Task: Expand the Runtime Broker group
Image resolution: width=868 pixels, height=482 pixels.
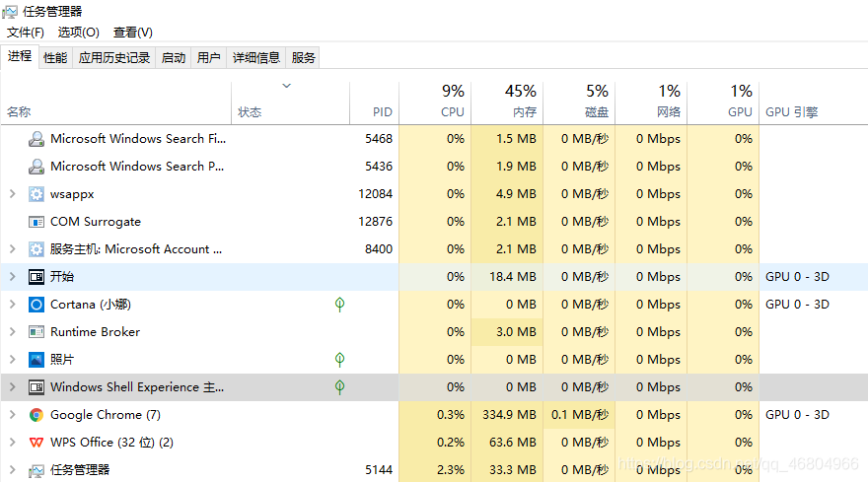Action: click(12, 332)
